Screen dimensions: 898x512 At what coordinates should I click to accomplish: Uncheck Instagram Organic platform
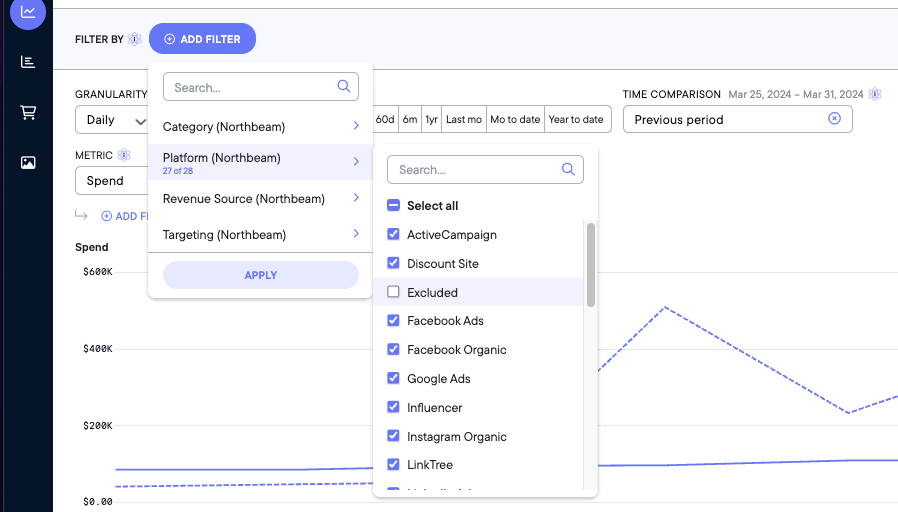(393, 435)
